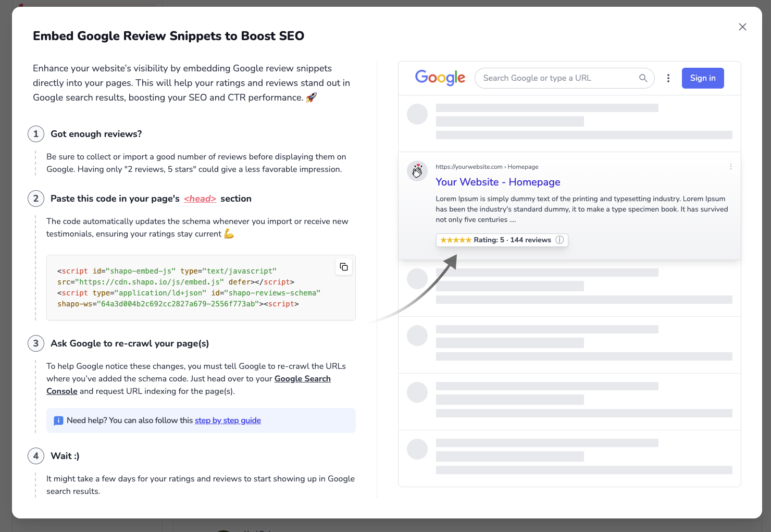771x532 pixels.
Task: Click the step 1 numbered circle
Action: tap(36, 134)
